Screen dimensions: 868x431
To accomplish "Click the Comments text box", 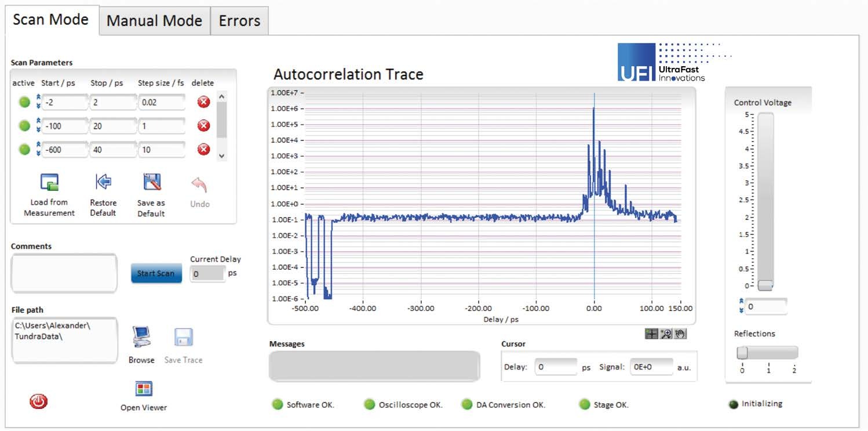I will pyautogui.click(x=64, y=273).
